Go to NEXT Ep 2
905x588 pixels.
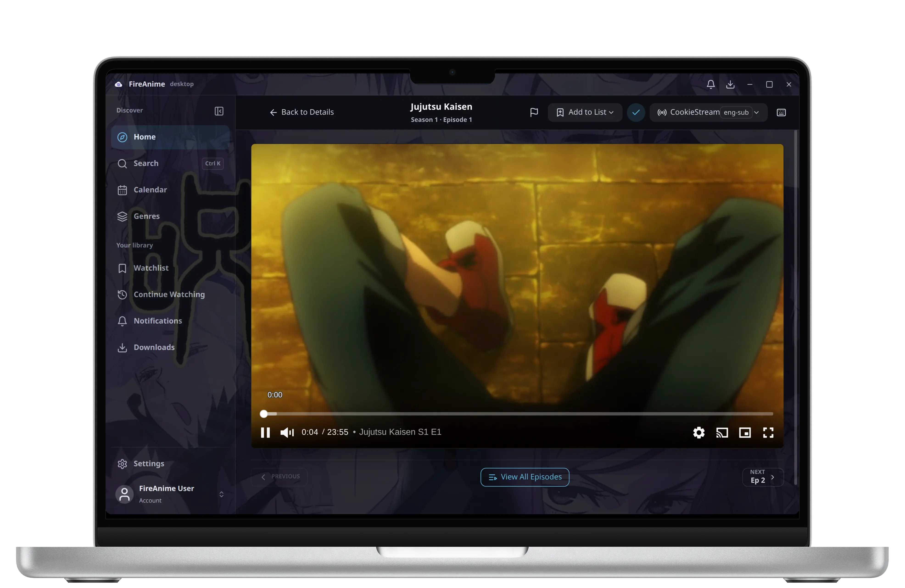763,477
